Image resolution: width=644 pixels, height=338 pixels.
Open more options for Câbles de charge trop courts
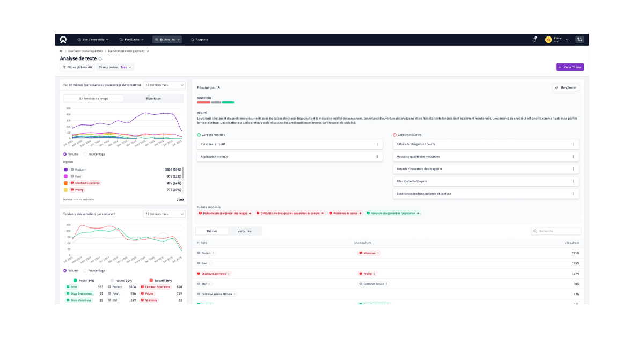(x=573, y=144)
